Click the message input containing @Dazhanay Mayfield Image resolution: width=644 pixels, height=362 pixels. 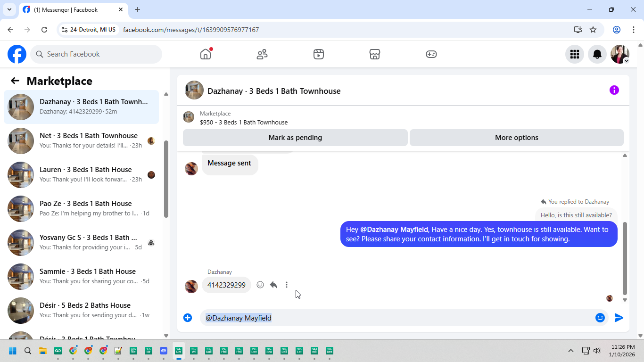click(396, 318)
